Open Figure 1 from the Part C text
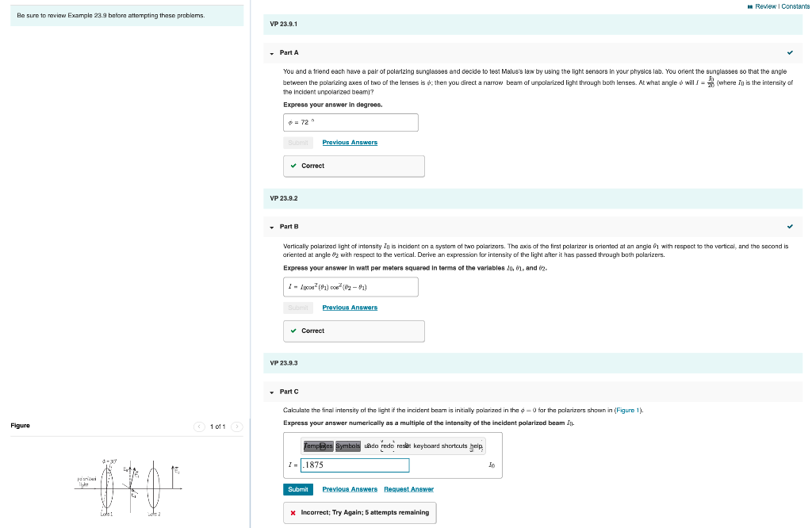The image size is (812, 528). (626, 410)
